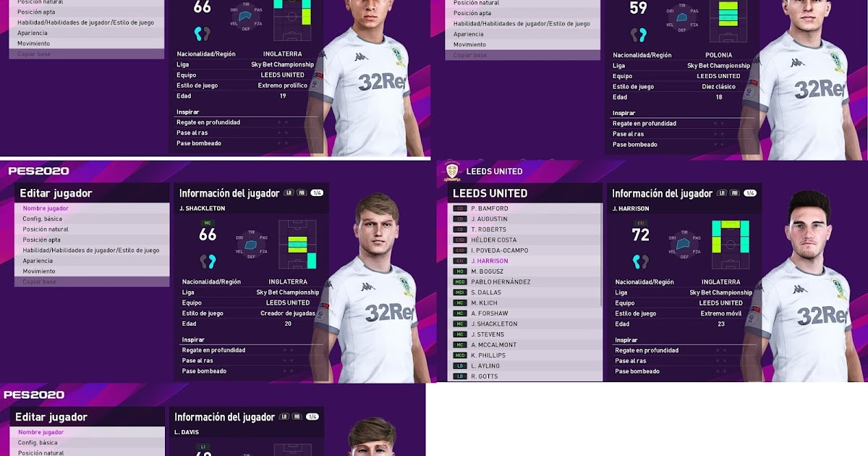868x456 pixels.
Task: Click the LD position badge beside L. Ayling
Action: coord(460,366)
